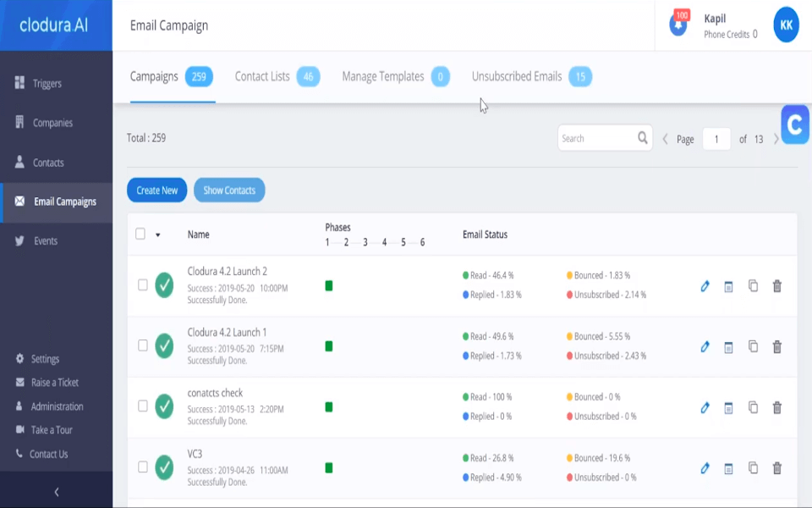The image size is (812, 508).
Task: Open the Clodura 4.2 Launch 1 campaign name
Action: tap(227, 332)
